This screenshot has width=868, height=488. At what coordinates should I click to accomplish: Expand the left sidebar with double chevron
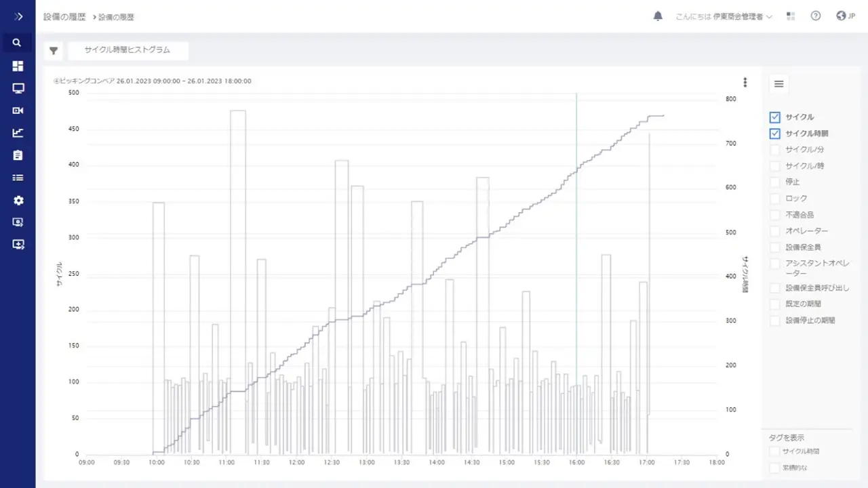pyautogui.click(x=18, y=16)
